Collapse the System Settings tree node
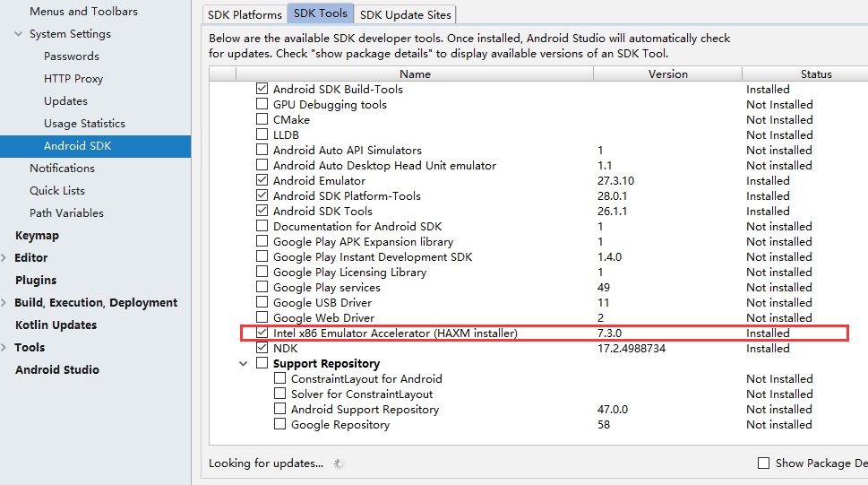Screen dimensions: 868x485 pos(18,34)
